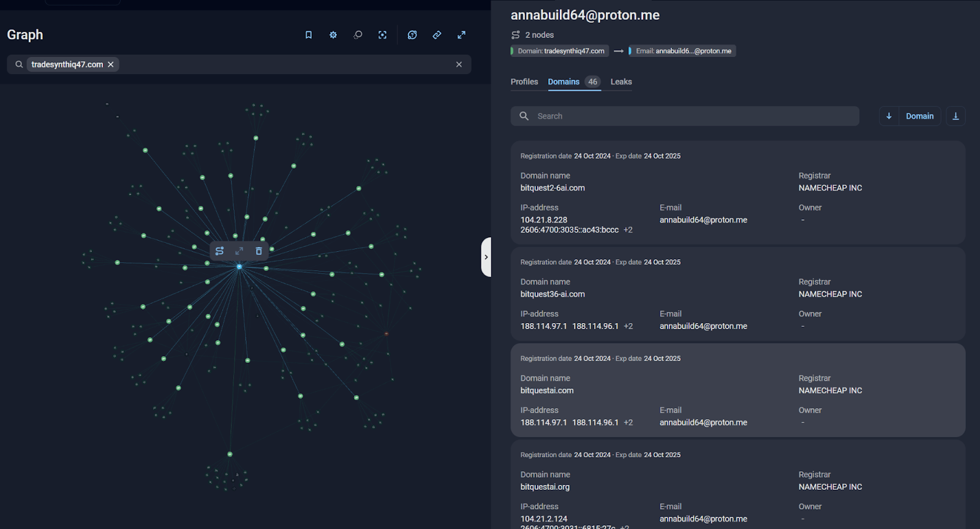Collapse the right details panel
This screenshot has height=529, width=980.
(x=486, y=257)
